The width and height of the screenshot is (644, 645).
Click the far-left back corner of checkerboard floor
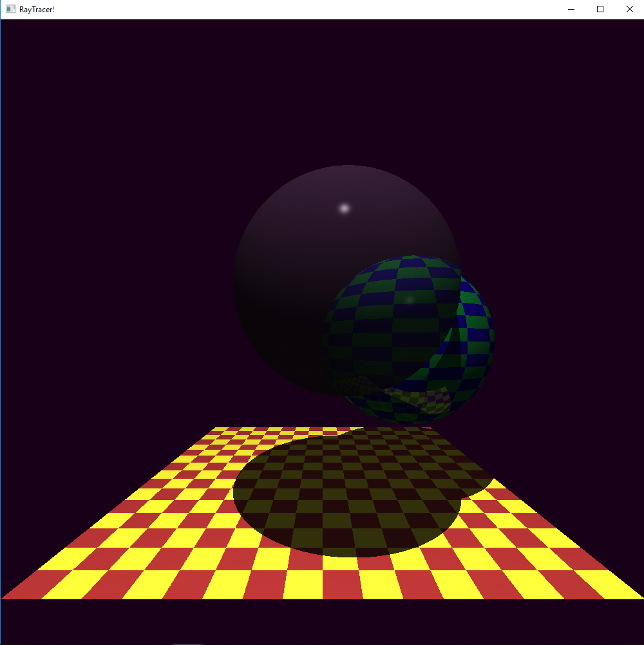tap(219, 429)
